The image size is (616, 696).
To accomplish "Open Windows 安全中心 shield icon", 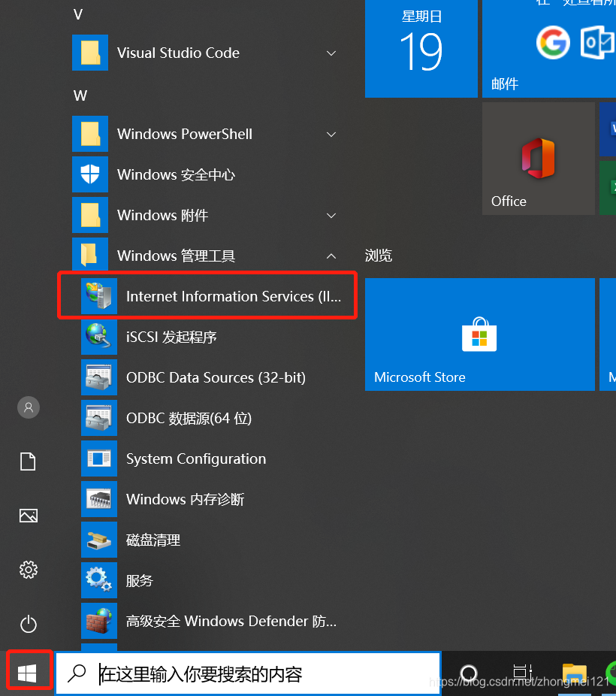I will click(x=90, y=174).
